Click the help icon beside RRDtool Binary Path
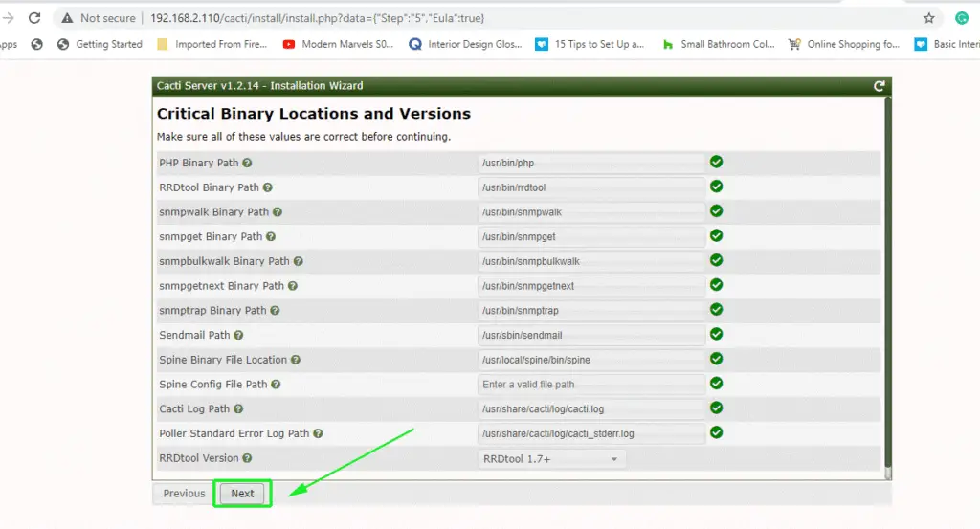 pos(268,187)
